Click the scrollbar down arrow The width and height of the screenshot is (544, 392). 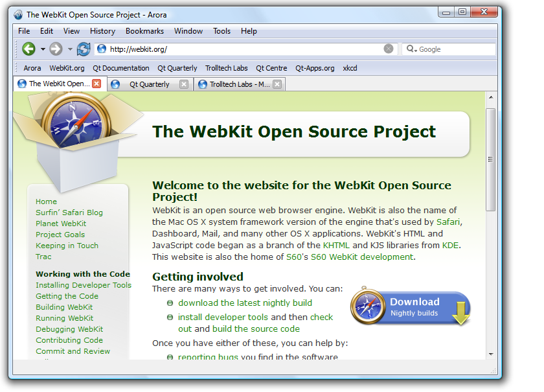pos(491,354)
